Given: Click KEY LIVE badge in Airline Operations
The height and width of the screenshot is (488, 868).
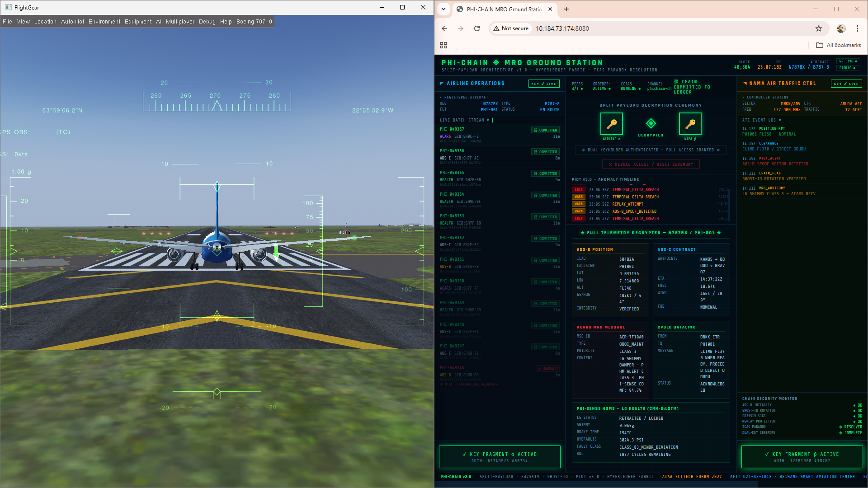Looking at the screenshot, I should [544, 84].
